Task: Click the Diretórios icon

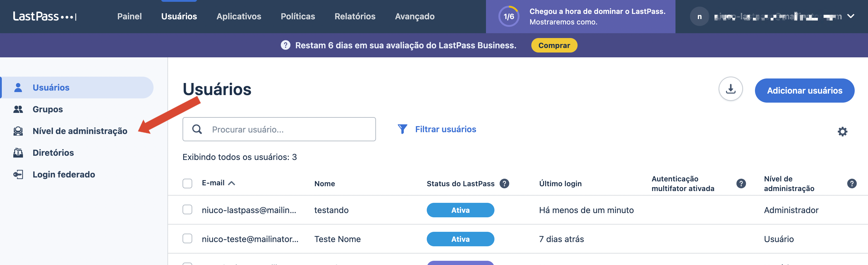Action: [x=18, y=153]
